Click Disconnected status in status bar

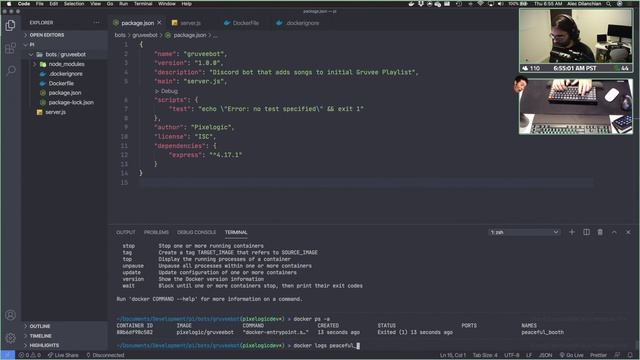105,355
